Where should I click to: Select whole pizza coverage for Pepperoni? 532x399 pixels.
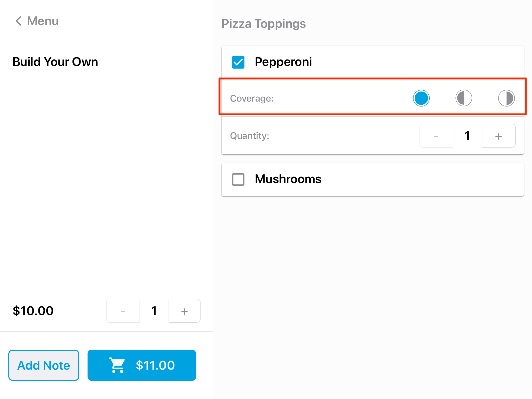[421, 98]
